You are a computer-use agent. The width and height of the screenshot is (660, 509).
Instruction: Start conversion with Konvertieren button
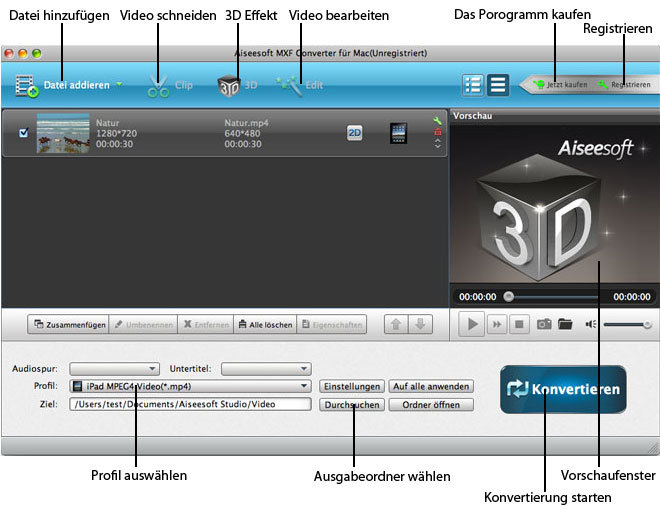tap(563, 389)
